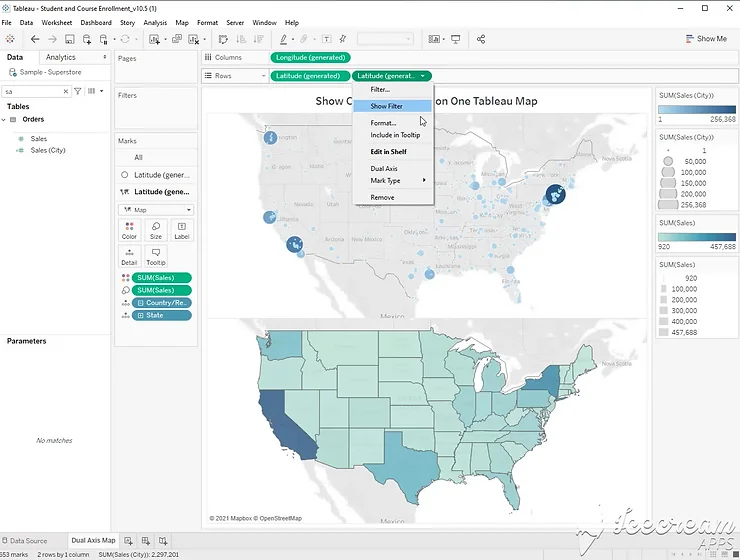Choose Include in Tooltip menu item

tap(392, 135)
